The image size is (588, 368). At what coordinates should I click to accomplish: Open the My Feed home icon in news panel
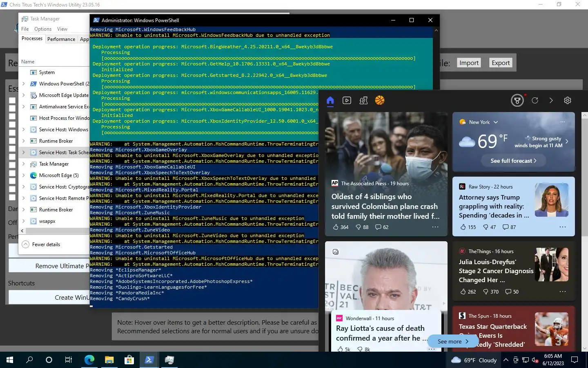(x=330, y=101)
